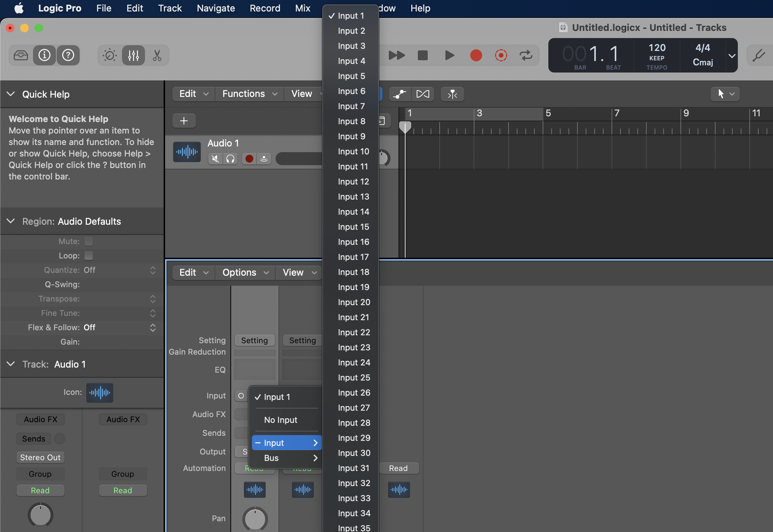Viewport: 773px width, 532px height.
Task: Enable the Mute checkbox in Region
Action: tap(89, 241)
